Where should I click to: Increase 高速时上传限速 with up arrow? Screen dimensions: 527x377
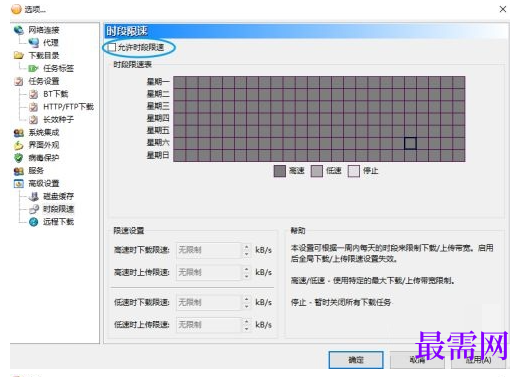pos(247,269)
